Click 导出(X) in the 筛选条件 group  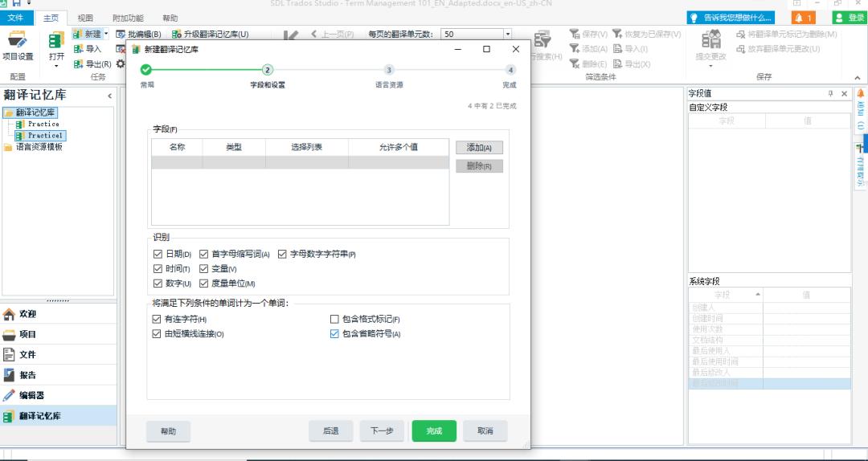pos(632,63)
